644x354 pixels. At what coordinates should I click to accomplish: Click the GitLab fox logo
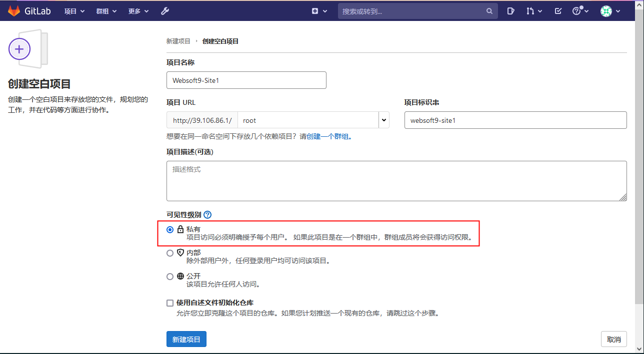pos(14,11)
